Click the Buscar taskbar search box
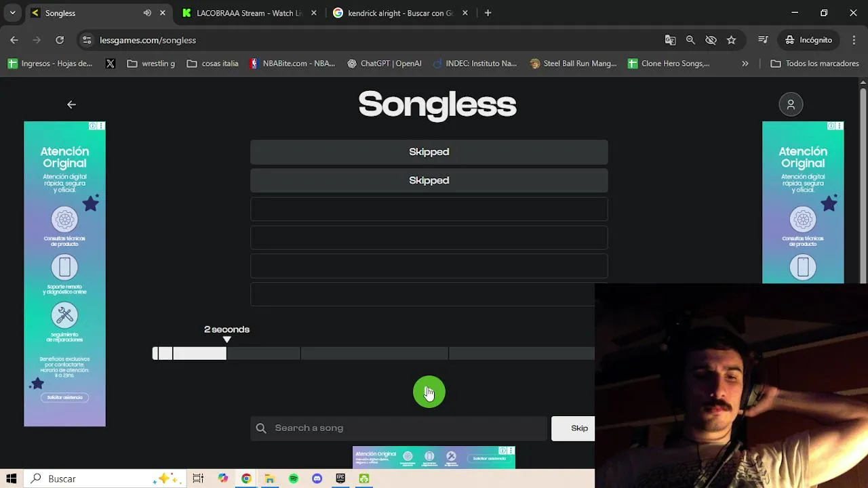This screenshot has width=868, height=488. (104, 479)
